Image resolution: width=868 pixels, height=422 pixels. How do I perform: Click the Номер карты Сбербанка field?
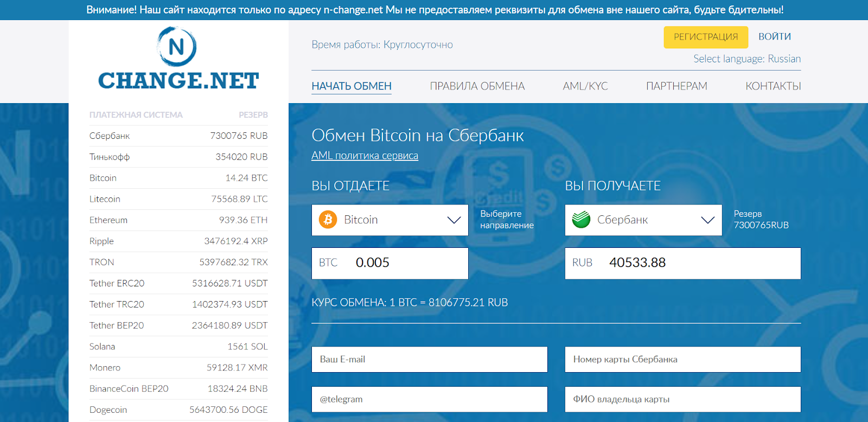[683, 359]
